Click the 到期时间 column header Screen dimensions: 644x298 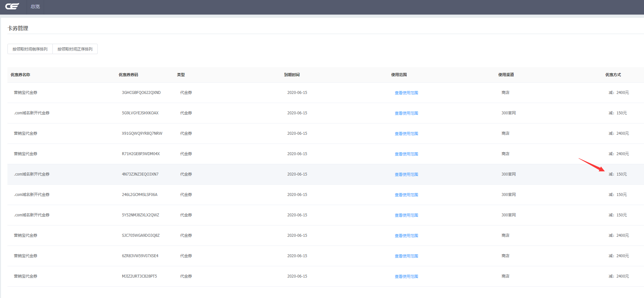pos(292,75)
